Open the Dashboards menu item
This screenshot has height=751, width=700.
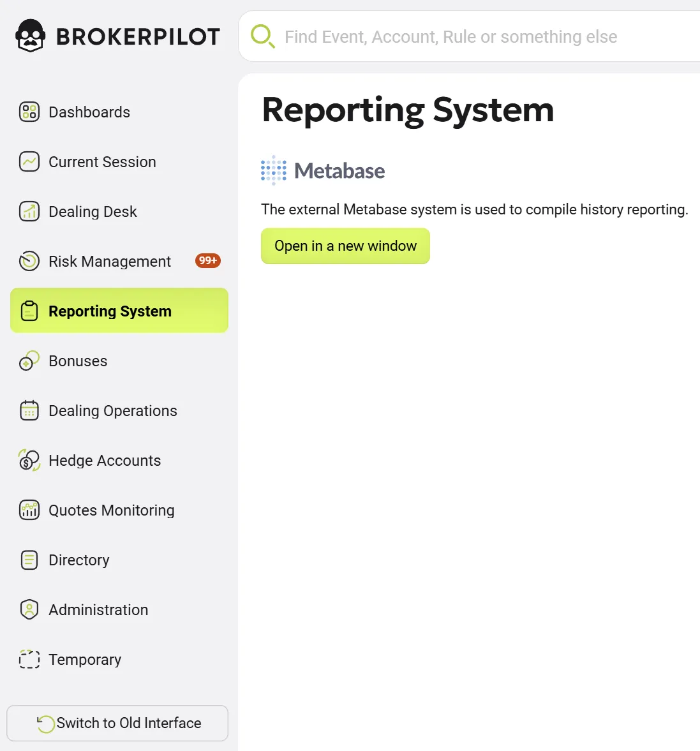pyautogui.click(x=119, y=112)
